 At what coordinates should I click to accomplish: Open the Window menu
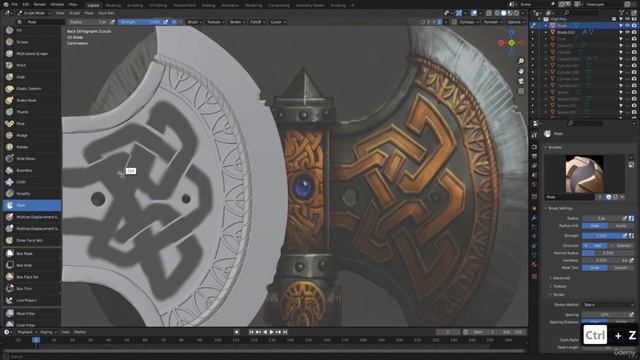coord(57,4)
